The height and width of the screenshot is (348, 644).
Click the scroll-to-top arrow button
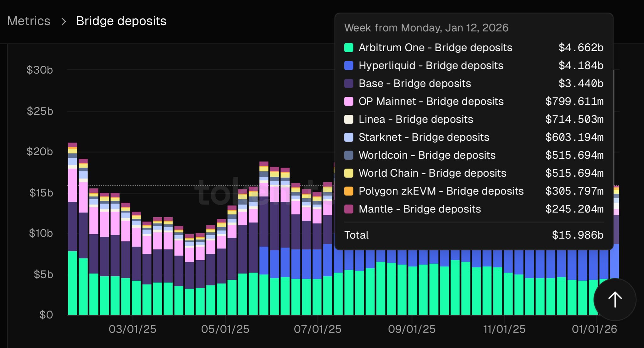(x=615, y=299)
